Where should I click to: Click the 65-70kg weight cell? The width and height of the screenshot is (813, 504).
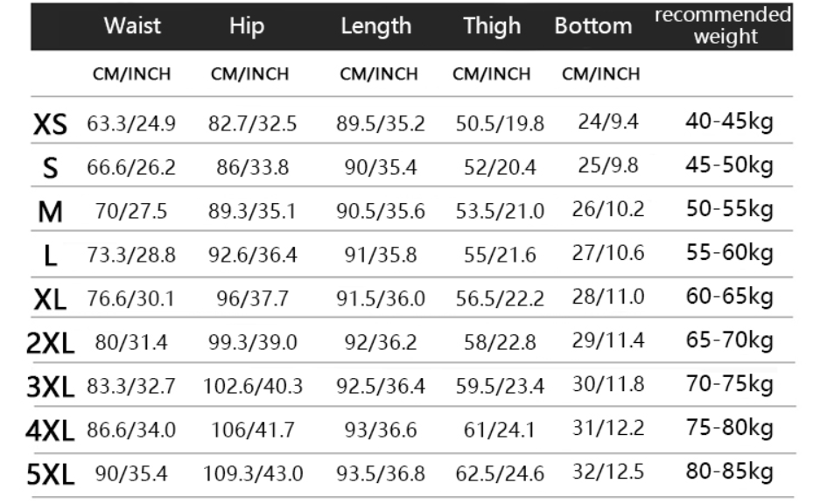coord(729,340)
